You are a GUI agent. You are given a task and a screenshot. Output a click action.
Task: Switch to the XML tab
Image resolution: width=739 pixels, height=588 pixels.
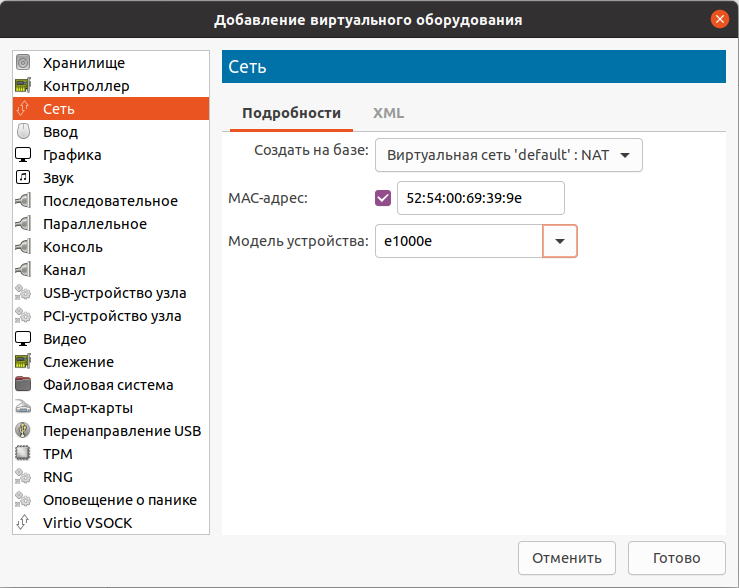pos(388,113)
